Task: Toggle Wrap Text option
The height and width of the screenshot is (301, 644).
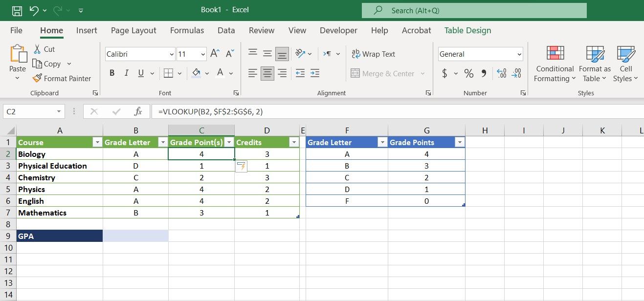Action: 373,54
